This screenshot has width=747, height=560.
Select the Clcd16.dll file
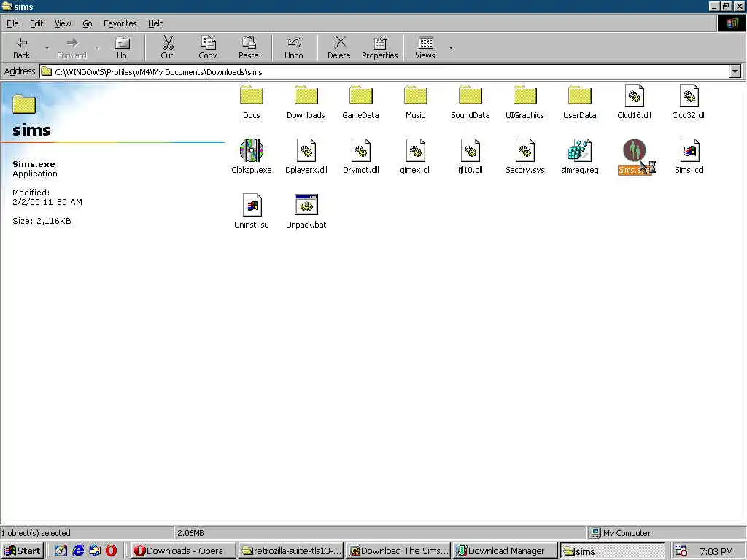click(634, 102)
